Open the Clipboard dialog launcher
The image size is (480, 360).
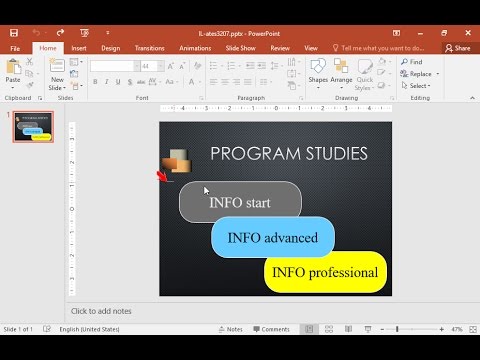coord(40,98)
